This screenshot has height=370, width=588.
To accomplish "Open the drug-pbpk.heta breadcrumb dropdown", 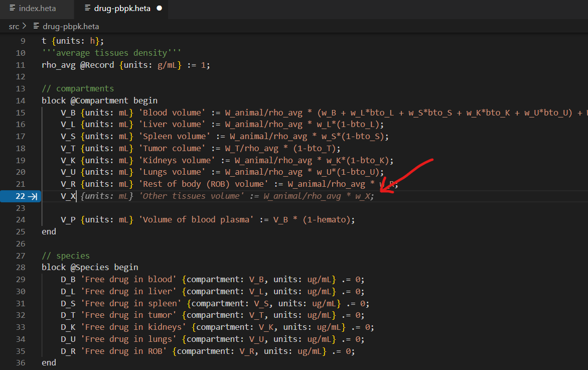I will click(x=70, y=26).
